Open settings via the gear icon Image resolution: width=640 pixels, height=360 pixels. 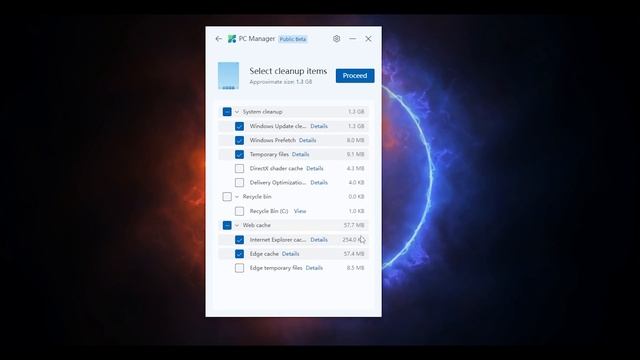(336, 39)
